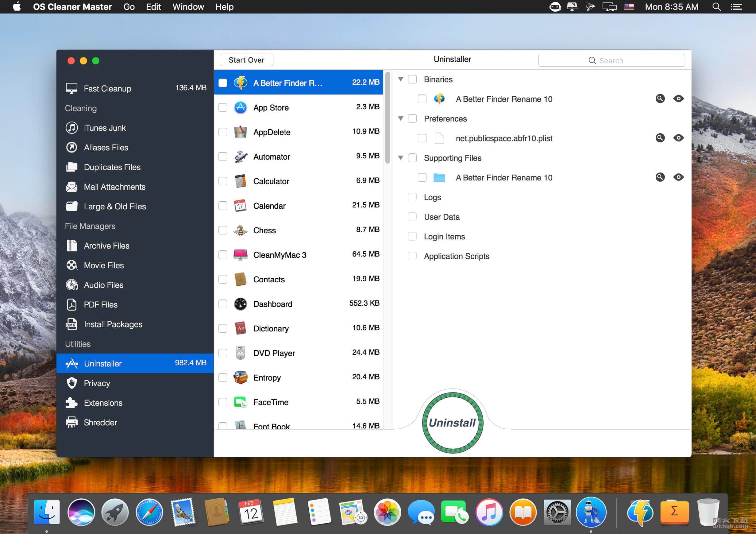Check the Automator checkbox
The height and width of the screenshot is (534, 756).
click(x=223, y=157)
